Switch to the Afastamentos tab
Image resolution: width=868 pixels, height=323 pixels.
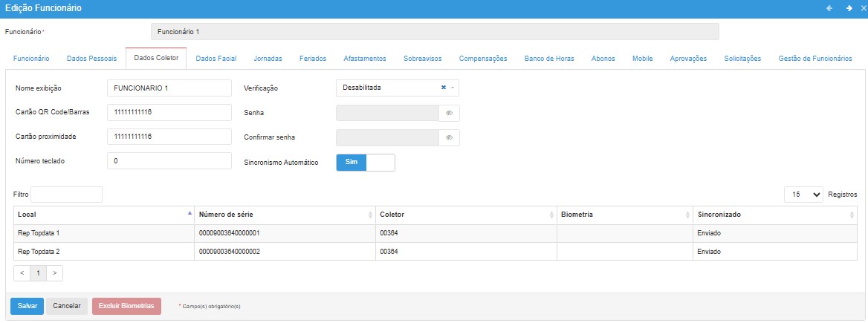pyautogui.click(x=365, y=59)
